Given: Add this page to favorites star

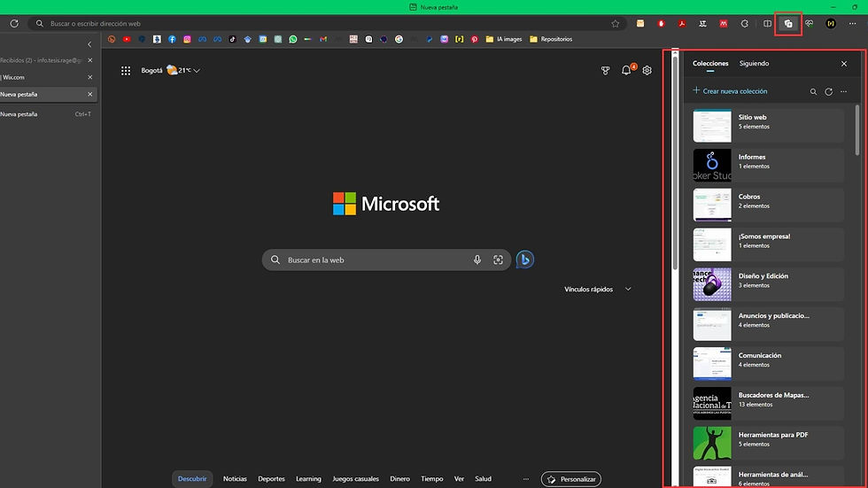Looking at the screenshot, I should click(615, 24).
